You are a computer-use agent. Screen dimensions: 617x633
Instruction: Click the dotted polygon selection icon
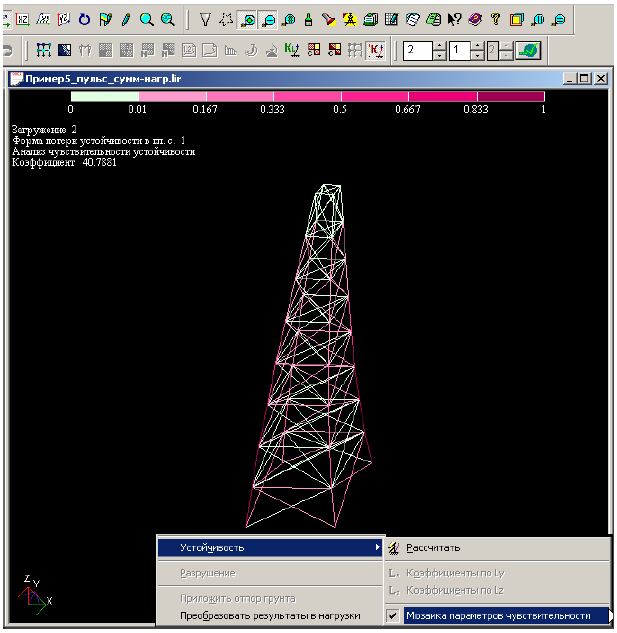[x=226, y=19]
